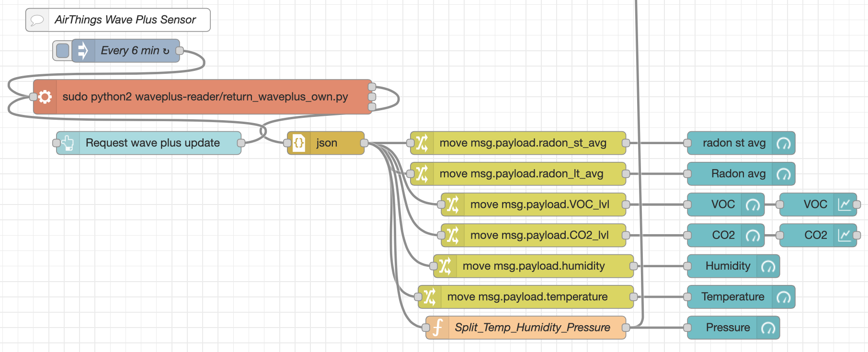Click the function icon on Split_Temp_Humidity_Pressure node

coord(437,328)
